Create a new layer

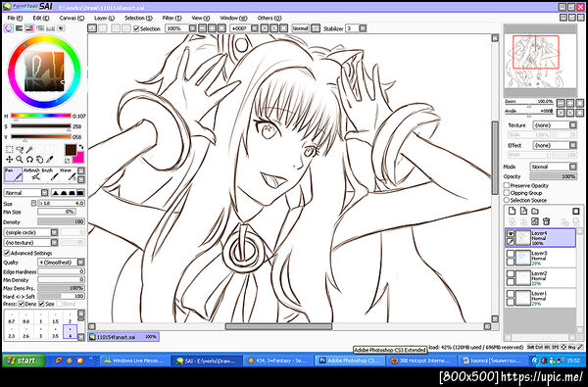[513, 211]
